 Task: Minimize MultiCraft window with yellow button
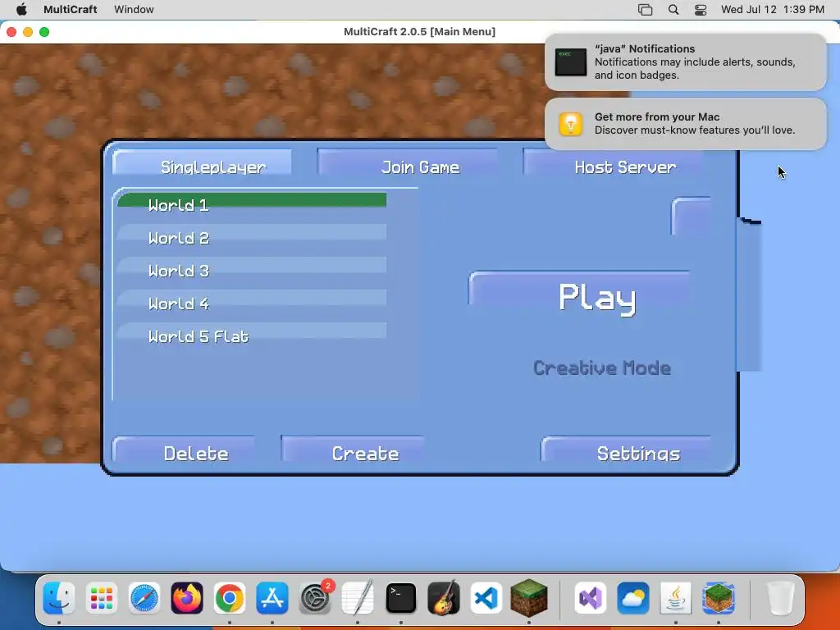(x=28, y=32)
